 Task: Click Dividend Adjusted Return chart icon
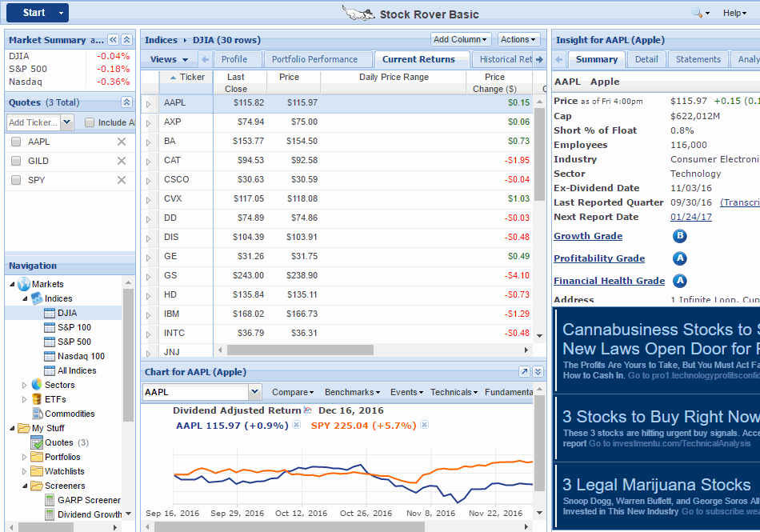point(307,410)
